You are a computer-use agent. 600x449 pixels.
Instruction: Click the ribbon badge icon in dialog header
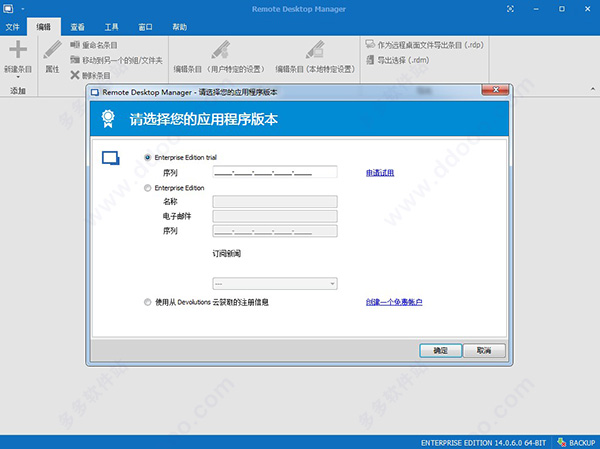[x=108, y=119]
